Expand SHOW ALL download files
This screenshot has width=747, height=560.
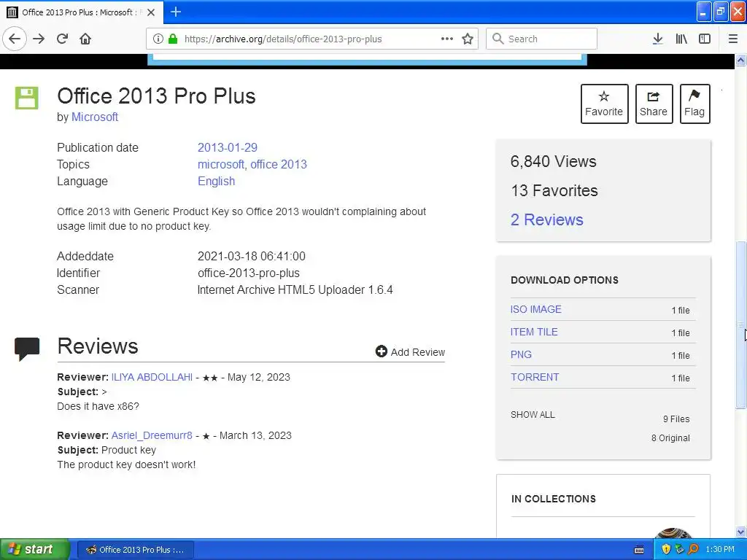tap(533, 415)
